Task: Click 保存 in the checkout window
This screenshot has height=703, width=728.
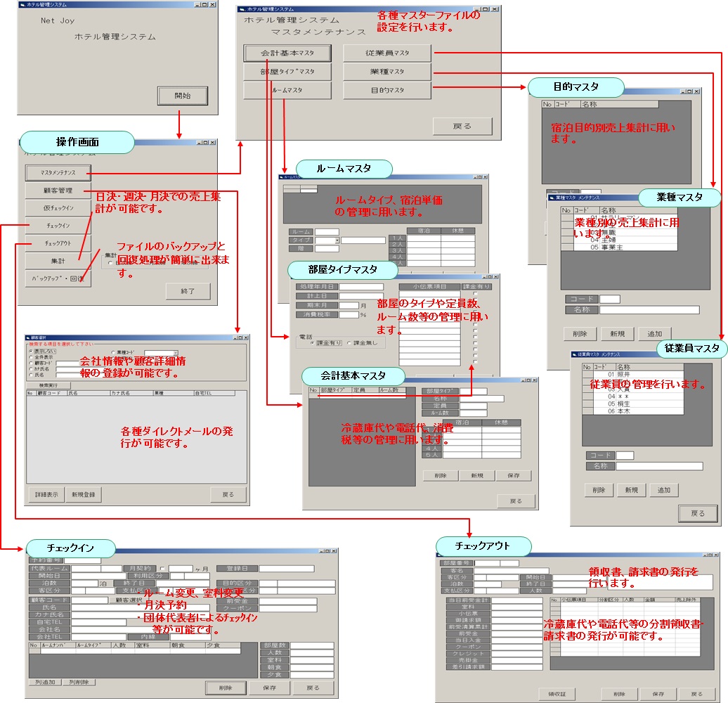Action: pos(658,694)
